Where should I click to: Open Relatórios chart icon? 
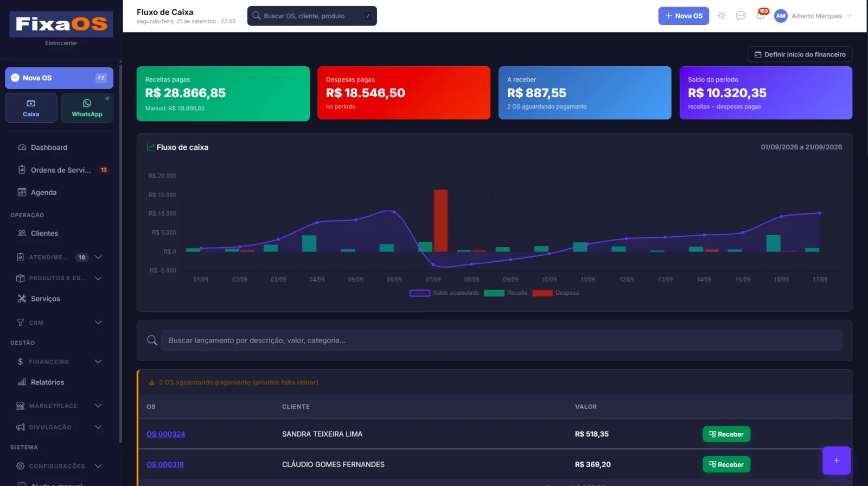(22, 382)
